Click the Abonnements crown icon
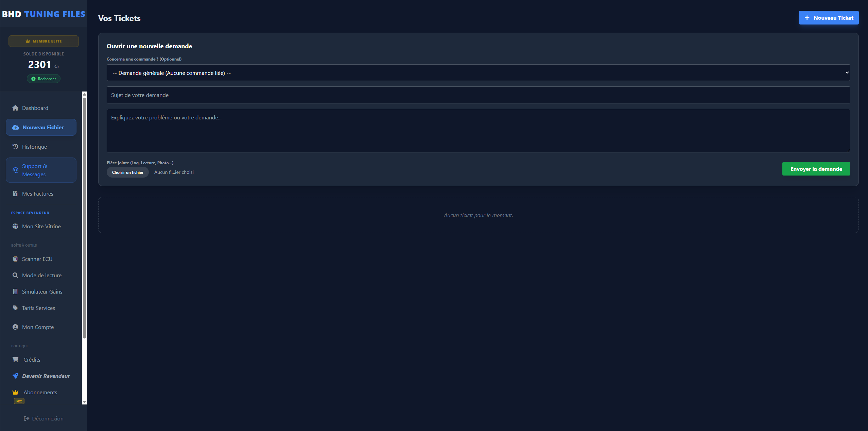The width and height of the screenshot is (868, 431). [15, 392]
